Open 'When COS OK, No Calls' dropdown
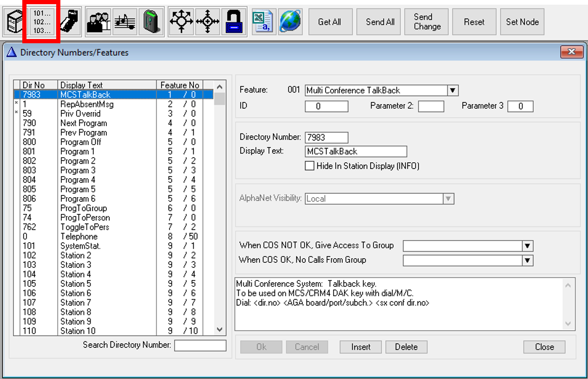Image resolution: width=588 pixels, height=379 pixels. pos(528,260)
